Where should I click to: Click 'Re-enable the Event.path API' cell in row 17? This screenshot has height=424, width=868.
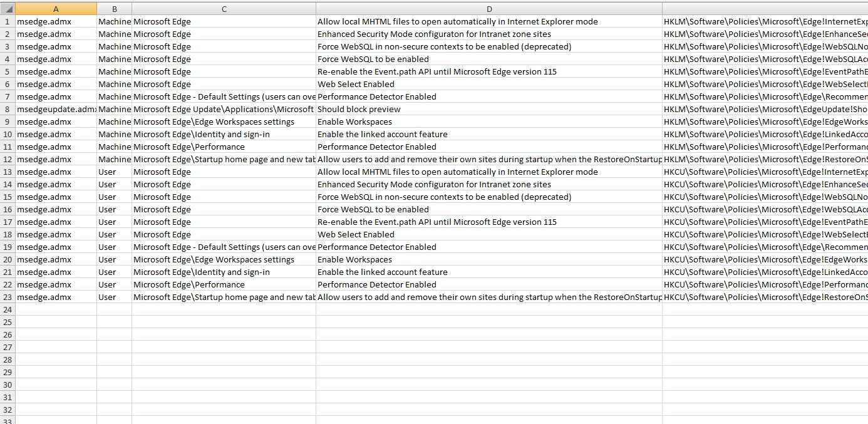[x=489, y=222]
